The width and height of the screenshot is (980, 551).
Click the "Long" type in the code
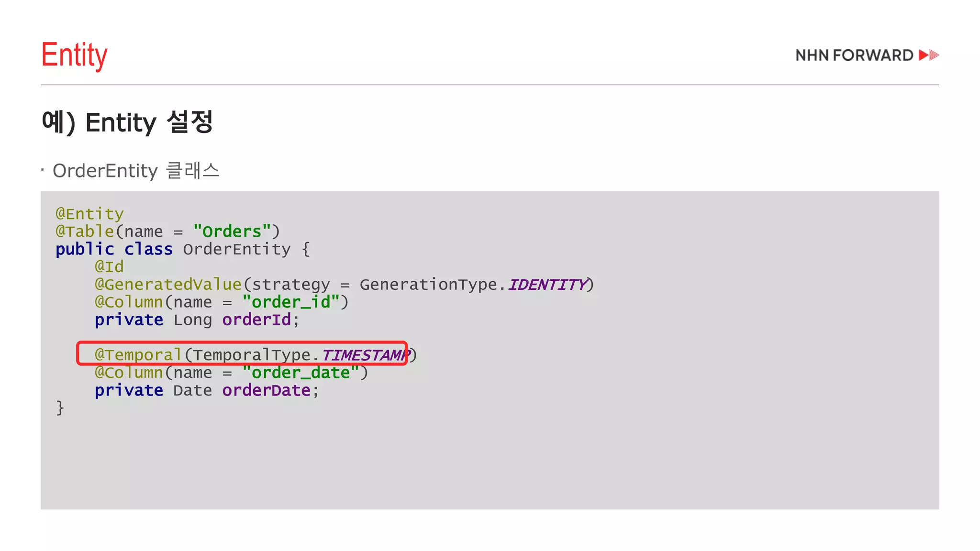click(x=192, y=320)
